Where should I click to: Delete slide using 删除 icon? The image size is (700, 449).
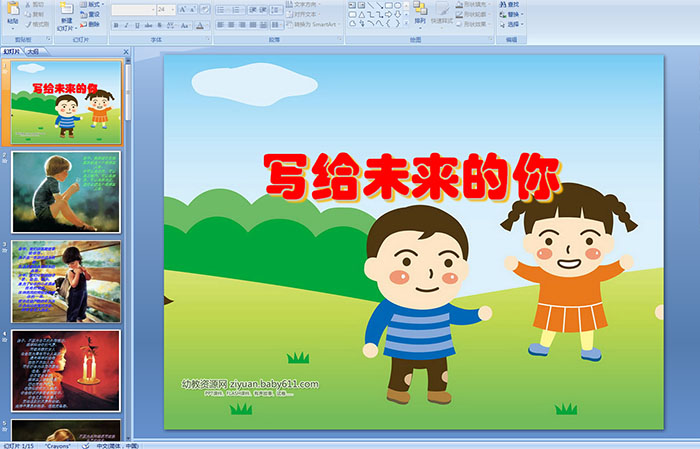click(83, 24)
